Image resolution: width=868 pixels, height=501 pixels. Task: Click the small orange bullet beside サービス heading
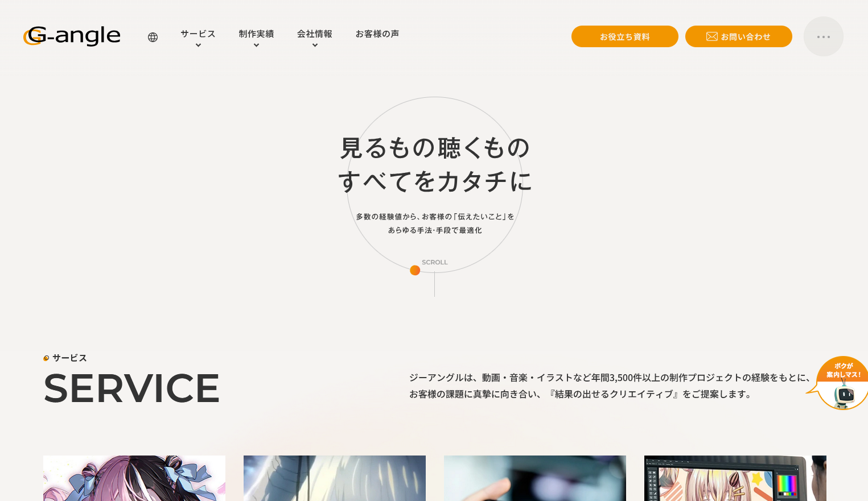click(46, 358)
